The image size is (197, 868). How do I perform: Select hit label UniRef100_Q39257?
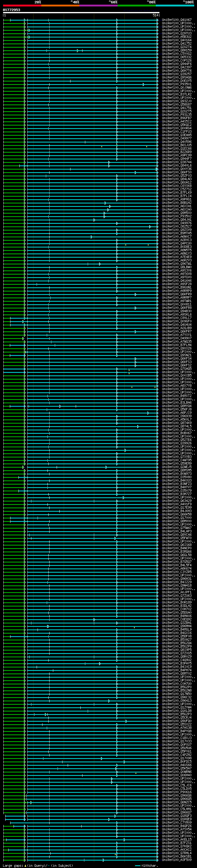click(177, 74)
